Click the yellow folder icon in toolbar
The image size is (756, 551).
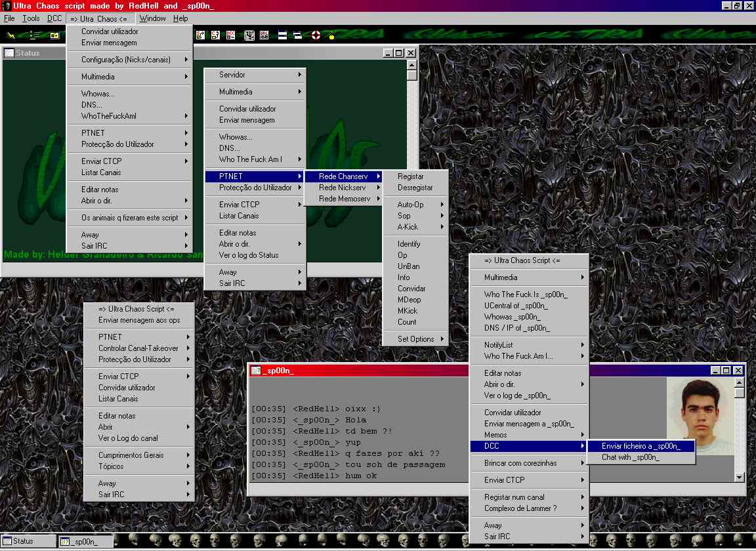(54, 35)
